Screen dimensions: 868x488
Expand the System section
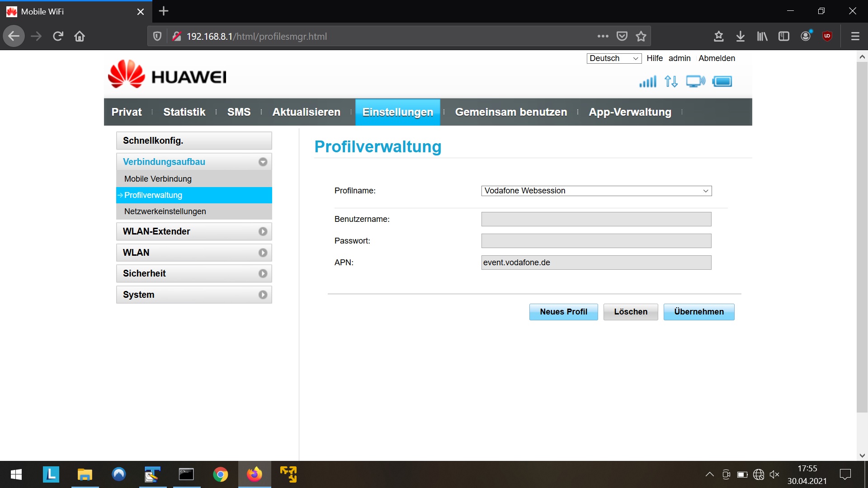click(194, 295)
